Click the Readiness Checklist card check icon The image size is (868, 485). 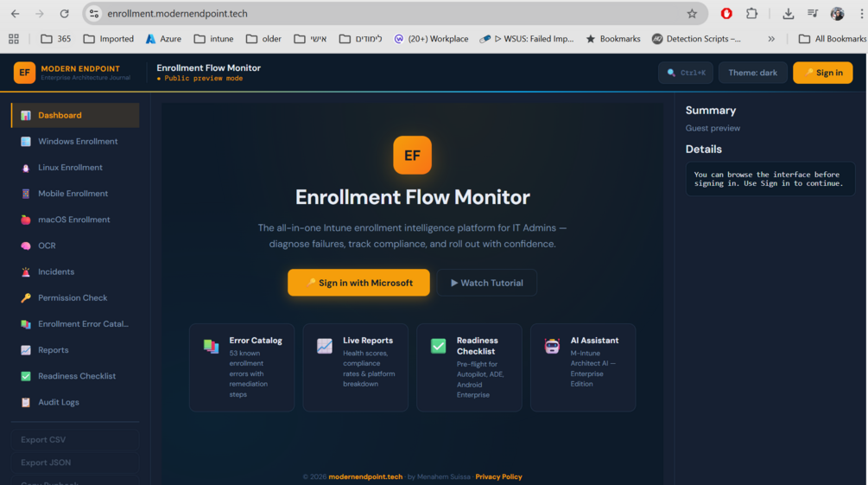coord(439,346)
